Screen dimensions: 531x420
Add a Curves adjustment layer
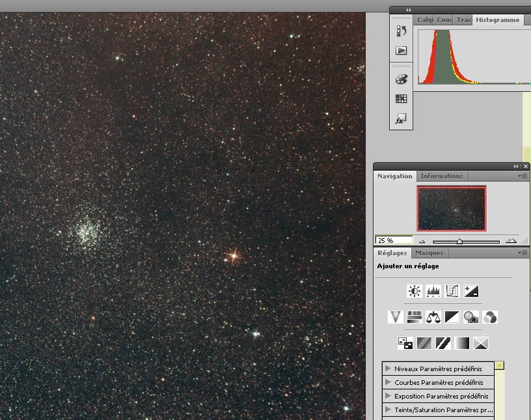pos(452,291)
